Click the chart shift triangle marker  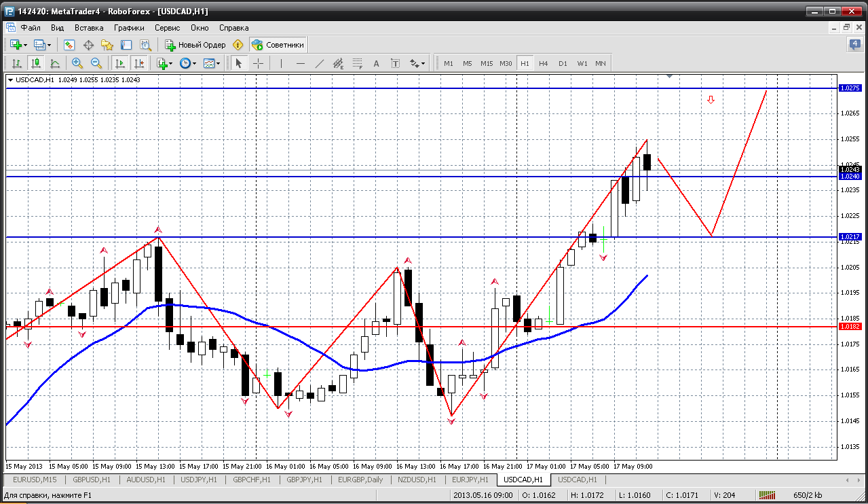pyautogui.click(x=670, y=77)
